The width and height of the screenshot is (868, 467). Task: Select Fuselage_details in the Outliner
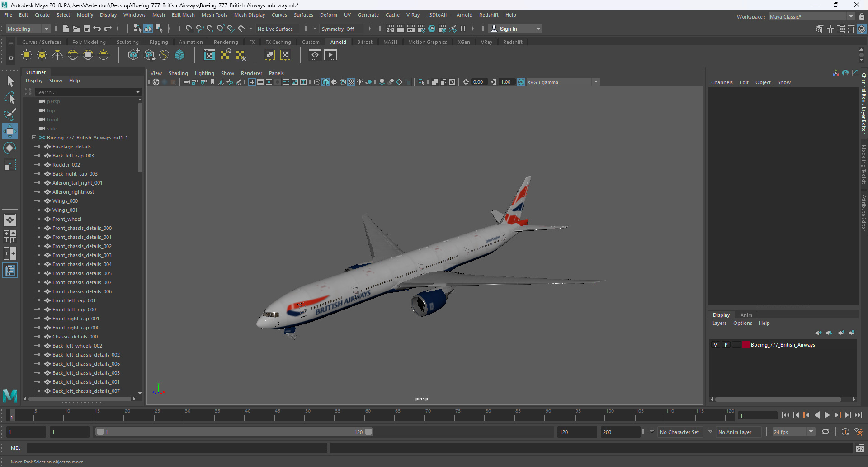71,147
